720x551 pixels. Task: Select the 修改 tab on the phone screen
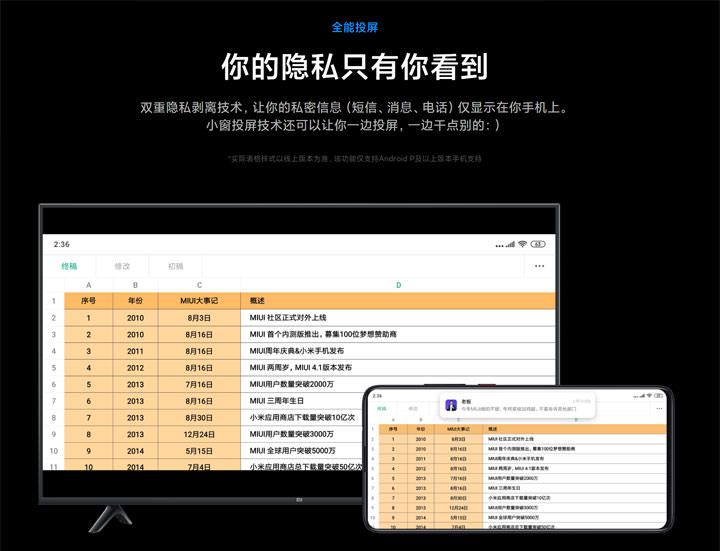pyautogui.click(x=413, y=409)
